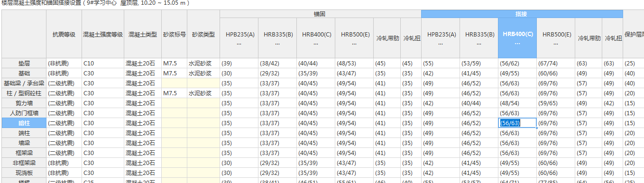Select the 人防门框墙 row header

(x=24, y=113)
